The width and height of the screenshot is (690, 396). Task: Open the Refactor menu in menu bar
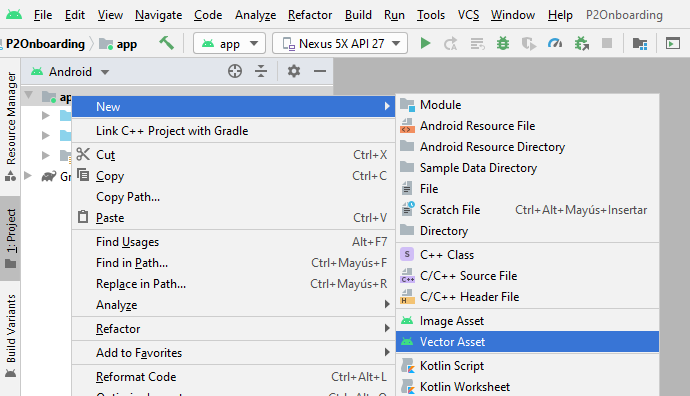(310, 15)
